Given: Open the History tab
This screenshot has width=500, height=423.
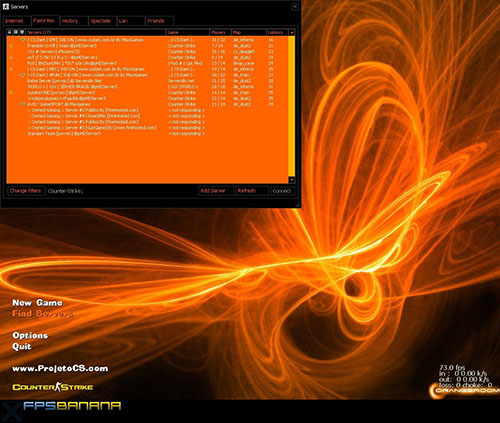Looking at the screenshot, I should click(x=74, y=21).
